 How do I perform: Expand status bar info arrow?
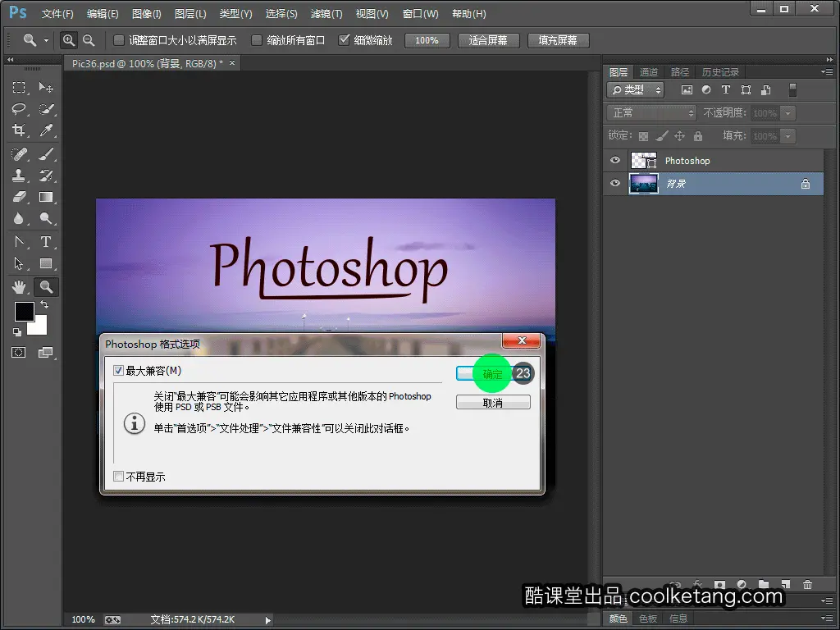[268, 620]
